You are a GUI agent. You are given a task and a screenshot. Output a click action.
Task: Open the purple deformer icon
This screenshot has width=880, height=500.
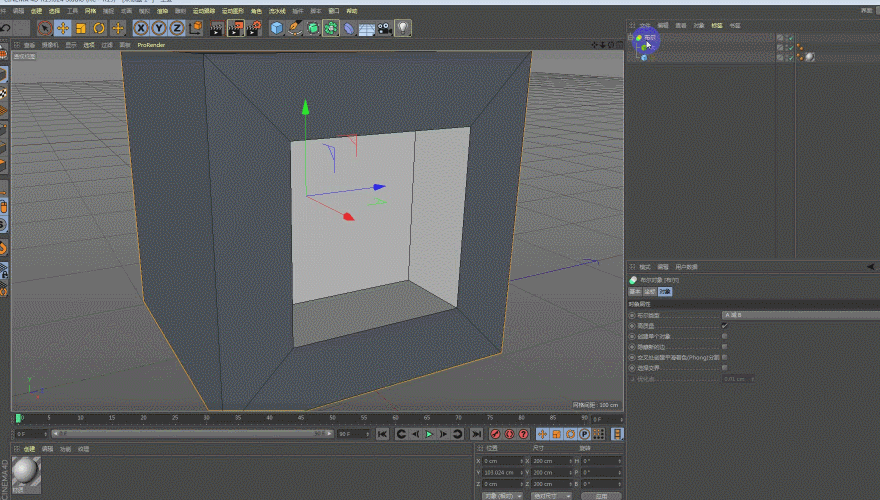[349, 28]
